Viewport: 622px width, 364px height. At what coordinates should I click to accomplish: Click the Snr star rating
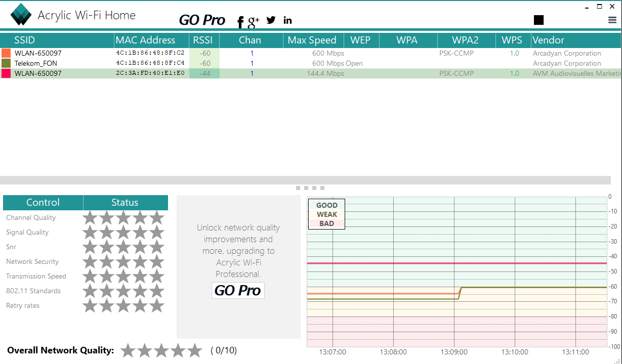coord(123,247)
